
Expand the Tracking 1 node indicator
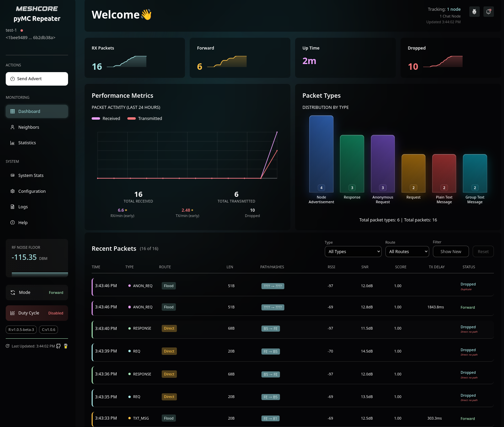[444, 9]
